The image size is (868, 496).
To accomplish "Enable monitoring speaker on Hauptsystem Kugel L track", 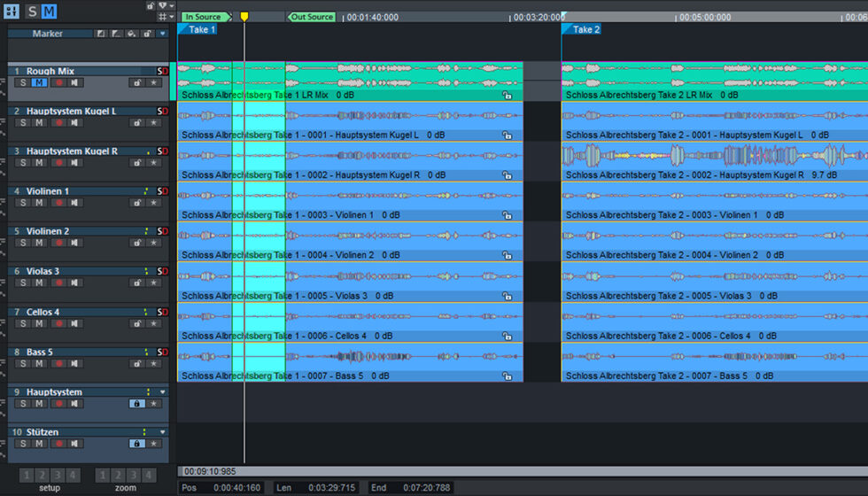I will pyautogui.click(x=75, y=123).
